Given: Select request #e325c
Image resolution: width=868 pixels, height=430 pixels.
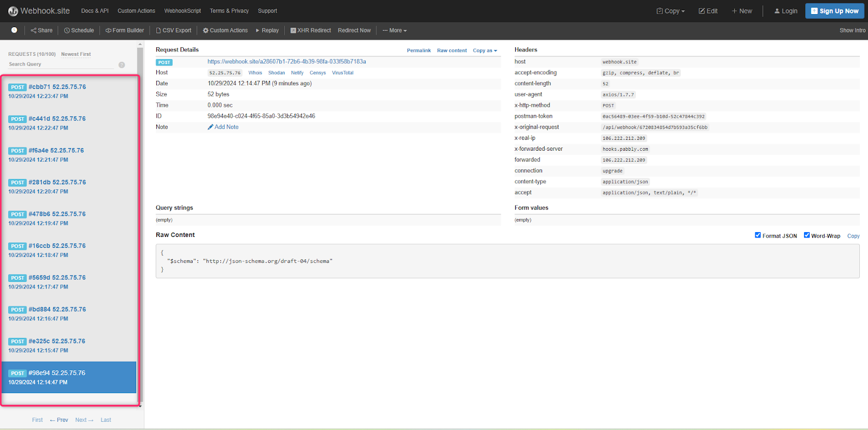Looking at the screenshot, I should click(69, 345).
